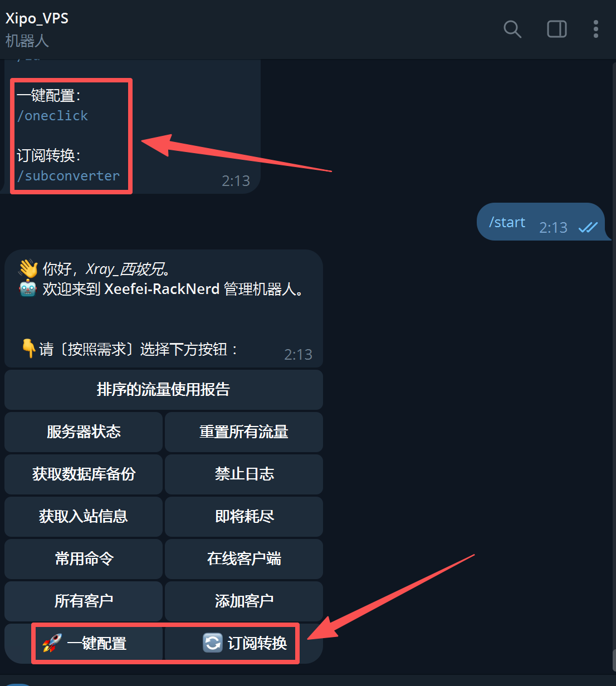Click the rocket 一键配置 button

(84, 644)
